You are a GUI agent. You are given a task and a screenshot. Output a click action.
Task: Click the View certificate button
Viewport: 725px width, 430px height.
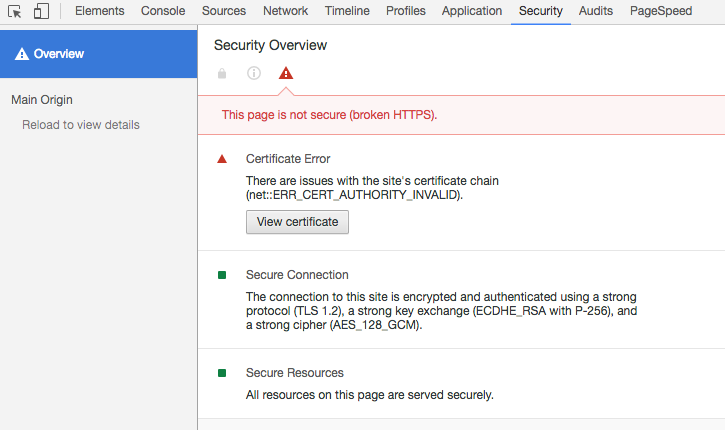pyautogui.click(x=297, y=222)
